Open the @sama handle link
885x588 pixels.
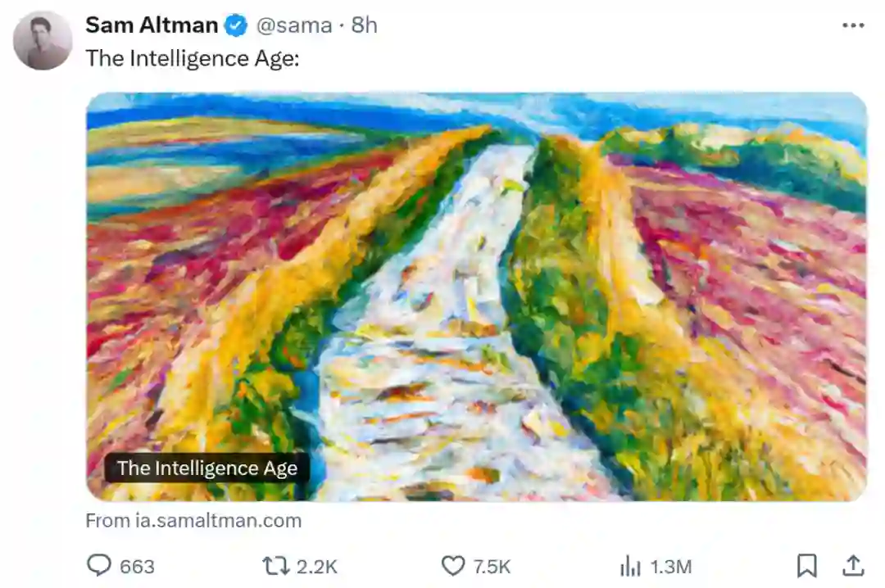pos(294,25)
